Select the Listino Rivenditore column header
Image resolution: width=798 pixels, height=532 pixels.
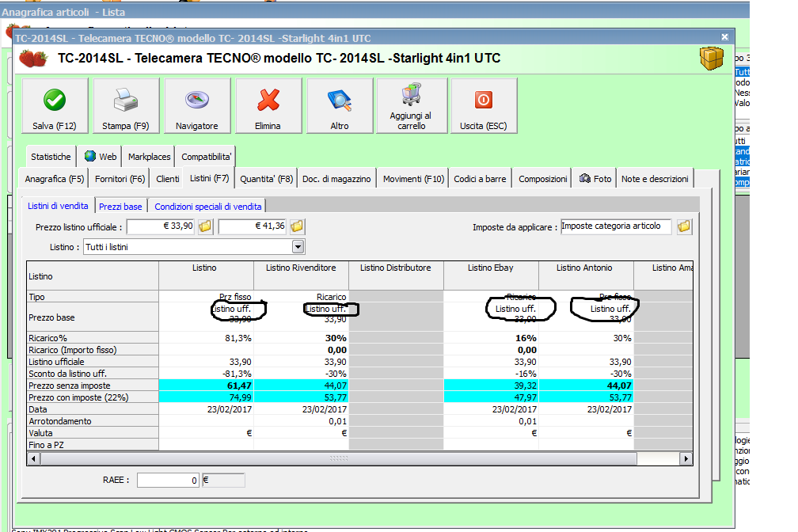302,275
